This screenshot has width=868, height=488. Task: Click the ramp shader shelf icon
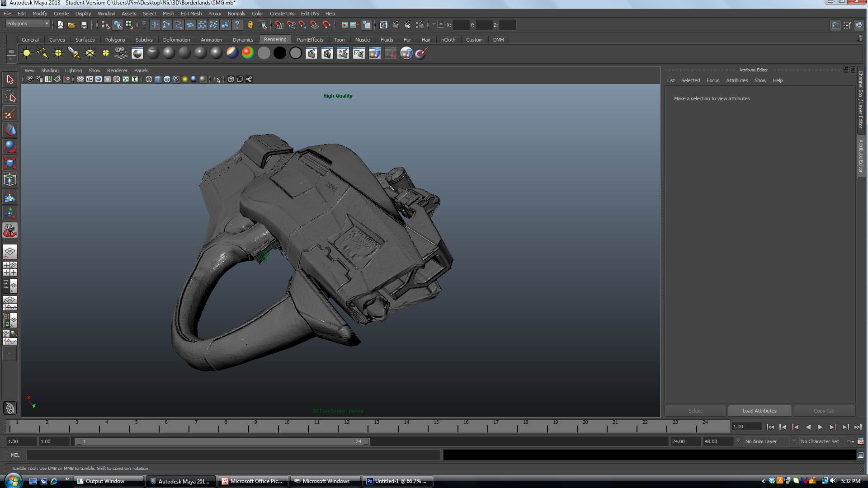tap(248, 53)
